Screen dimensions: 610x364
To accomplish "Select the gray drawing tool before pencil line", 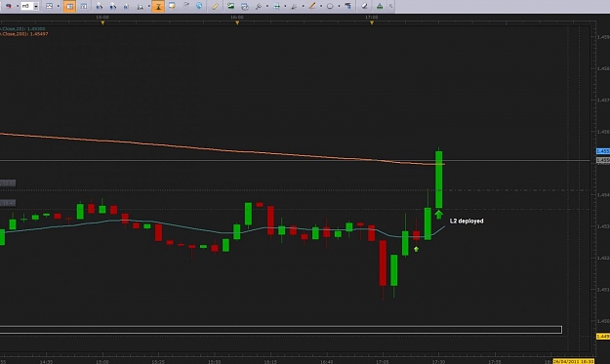I will click(295, 6).
